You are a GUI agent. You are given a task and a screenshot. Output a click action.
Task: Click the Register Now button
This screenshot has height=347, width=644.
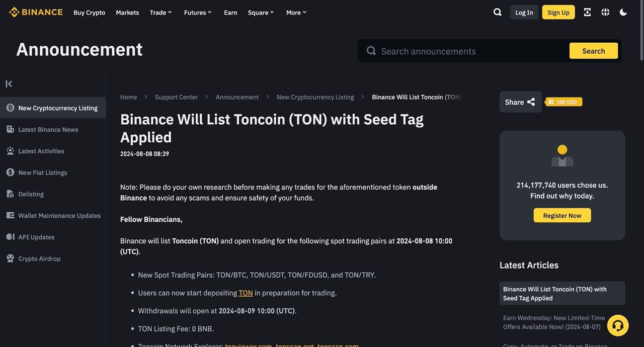[562, 215]
